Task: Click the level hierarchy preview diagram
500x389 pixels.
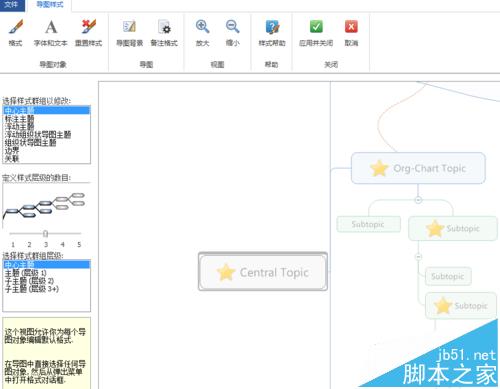Action: [x=44, y=205]
